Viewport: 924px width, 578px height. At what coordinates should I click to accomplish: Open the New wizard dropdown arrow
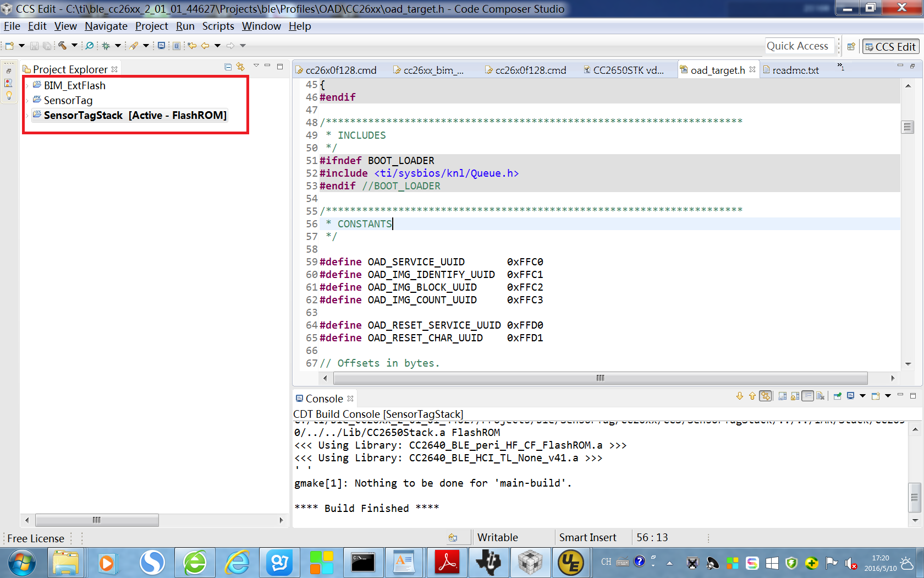pos(21,46)
